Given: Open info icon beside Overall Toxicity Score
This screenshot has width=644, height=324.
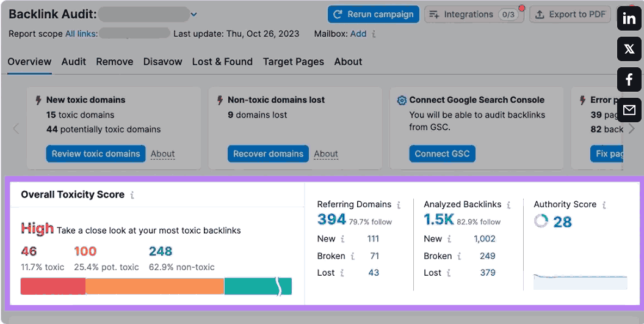Looking at the screenshot, I should tap(132, 195).
